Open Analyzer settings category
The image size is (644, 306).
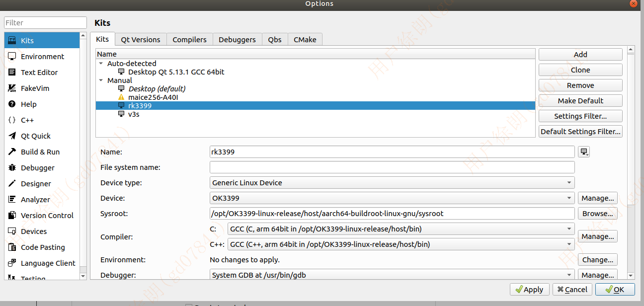point(42,200)
